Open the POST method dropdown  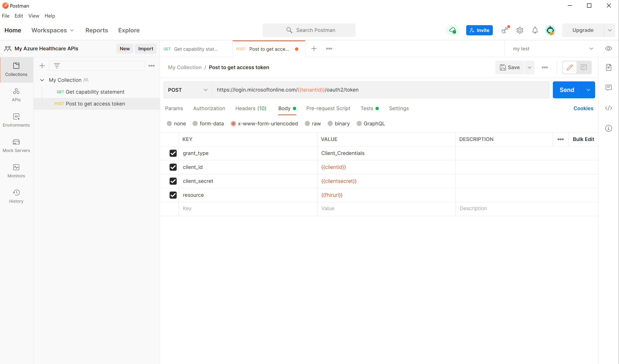pyautogui.click(x=188, y=90)
